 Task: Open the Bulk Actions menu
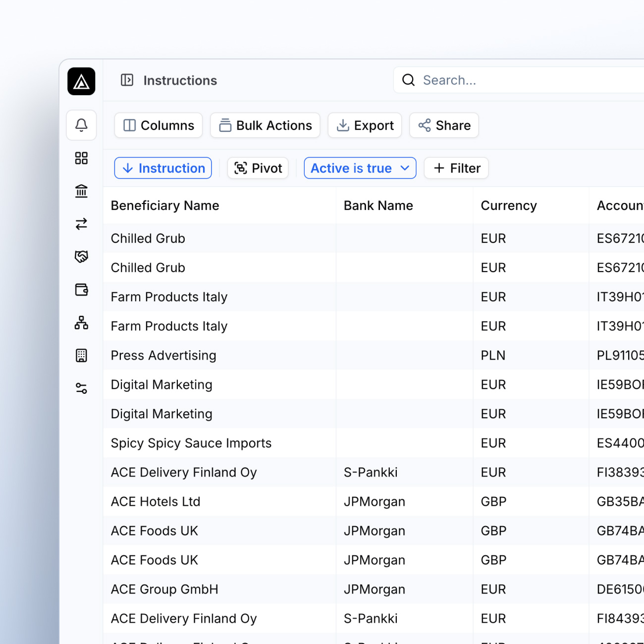(x=265, y=125)
